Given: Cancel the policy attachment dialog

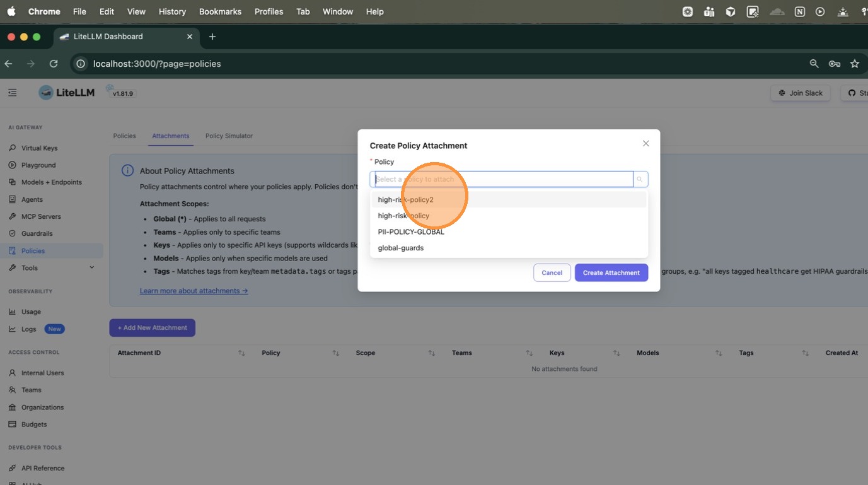Looking at the screenshot, I should [552, 272].
